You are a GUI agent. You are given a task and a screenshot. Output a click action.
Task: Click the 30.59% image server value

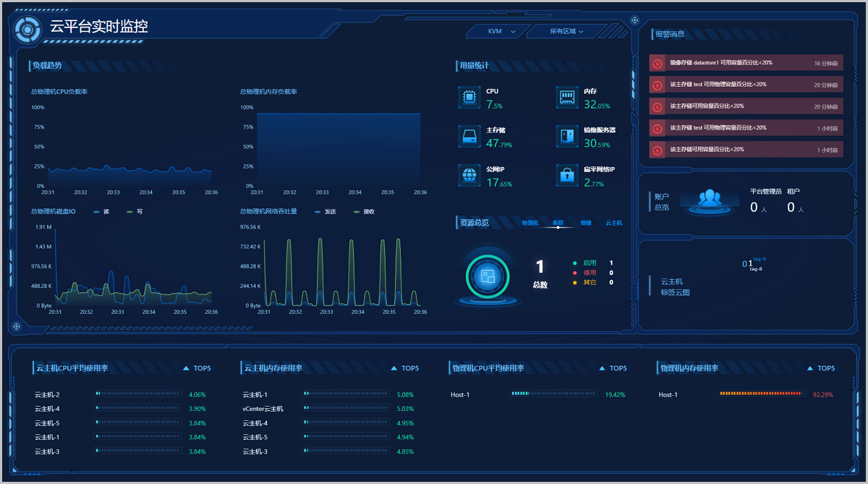597,143
